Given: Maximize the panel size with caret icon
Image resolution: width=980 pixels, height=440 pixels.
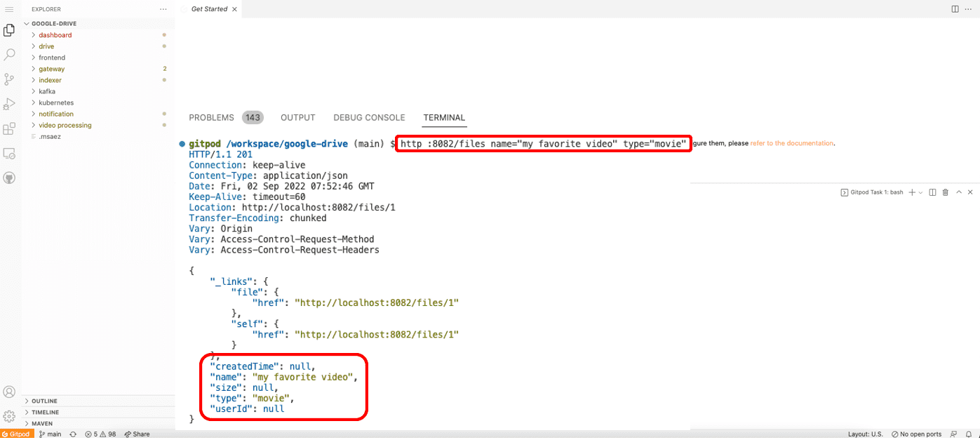Looking at the screenshot, I should [x=958, y=192].
